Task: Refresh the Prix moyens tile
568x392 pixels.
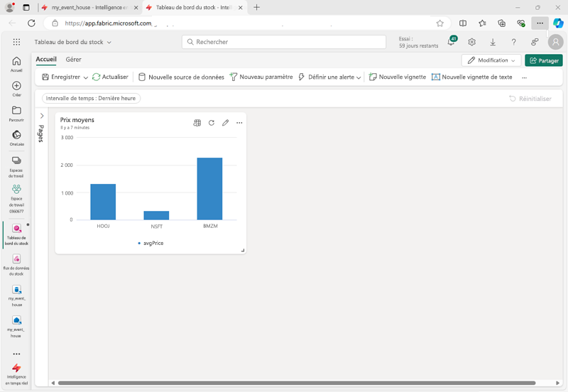Action: tap(212, 123)
